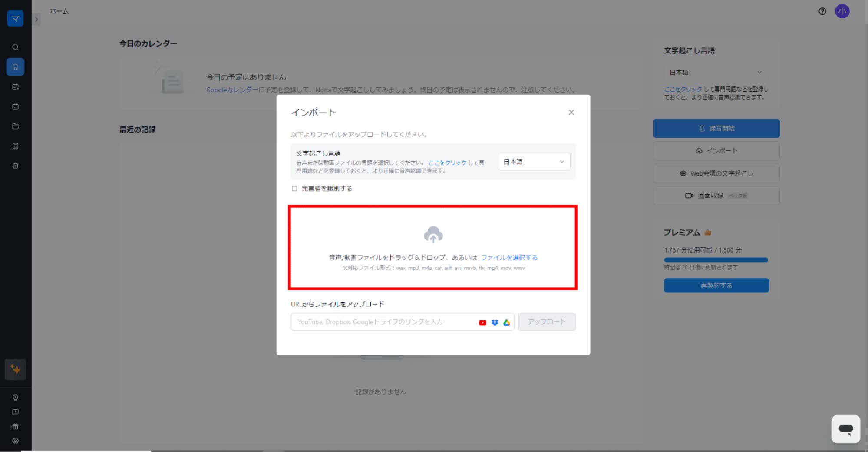The height and width of the screenshot is (452, 868).
Task: Open the 文字起こし言語 dropdown on the home page
Action: pyautogui.click(x=716, y=73)
